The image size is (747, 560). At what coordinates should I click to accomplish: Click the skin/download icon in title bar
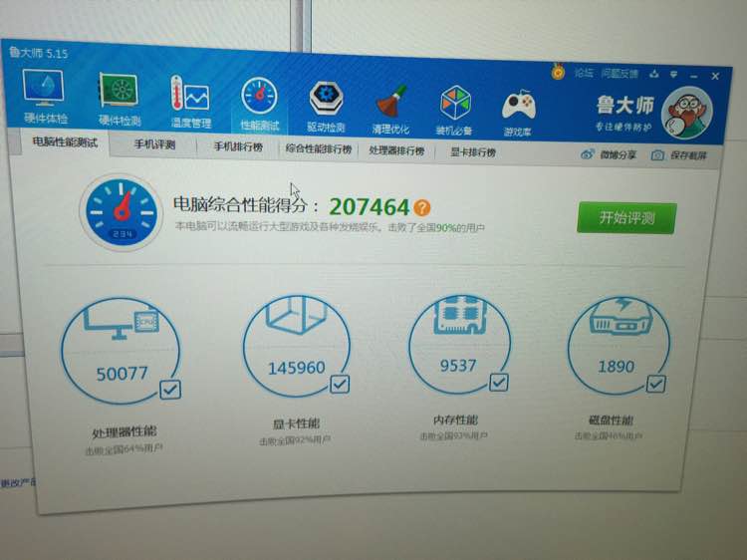[654, 74]
